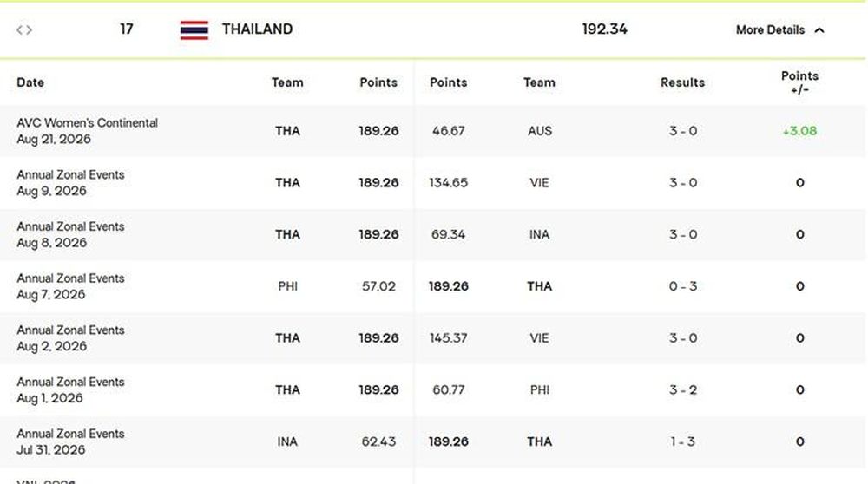The width and height of the screenshot is (868, 484).
Task: Click the AUS opponent team code
Action: [540, 131]
